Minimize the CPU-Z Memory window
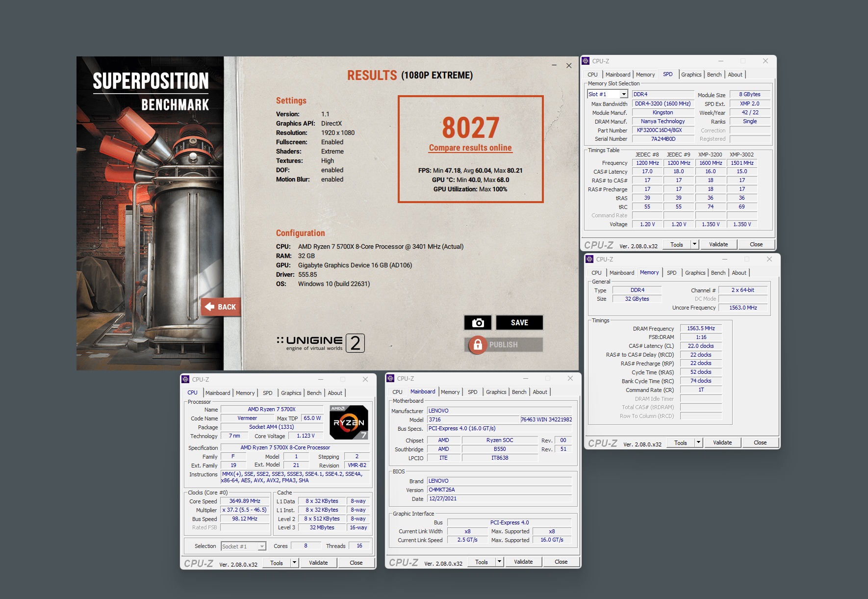Screen dimensions: 868x599 click(x=725, y=259)
